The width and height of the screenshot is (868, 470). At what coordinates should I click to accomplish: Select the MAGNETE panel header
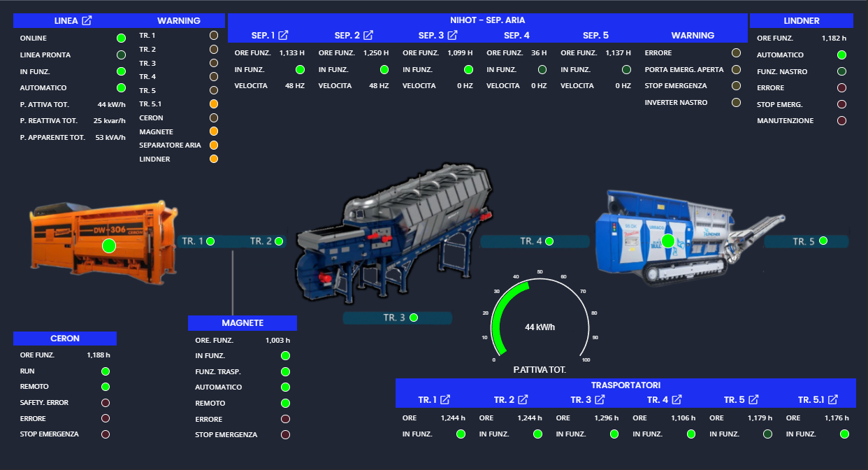click(243, 323)
